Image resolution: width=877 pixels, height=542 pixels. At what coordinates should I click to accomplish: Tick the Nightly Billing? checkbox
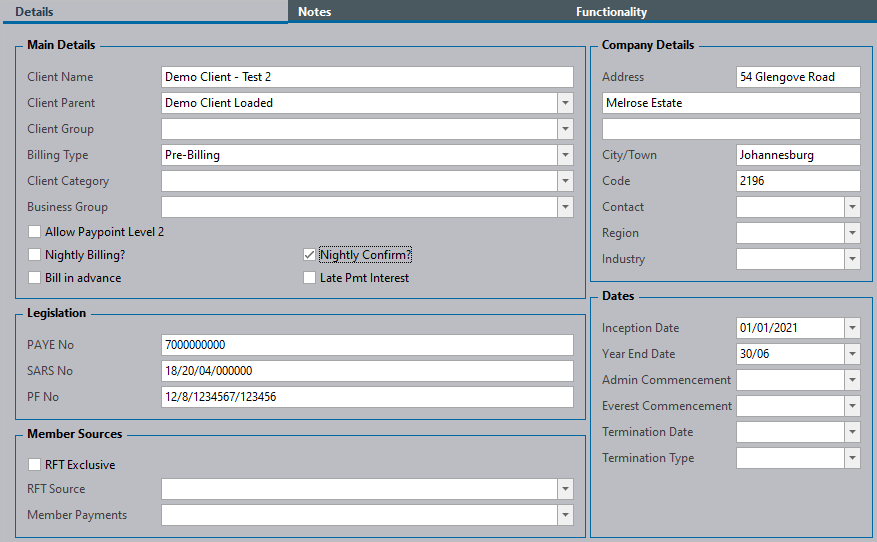[35, 254]
